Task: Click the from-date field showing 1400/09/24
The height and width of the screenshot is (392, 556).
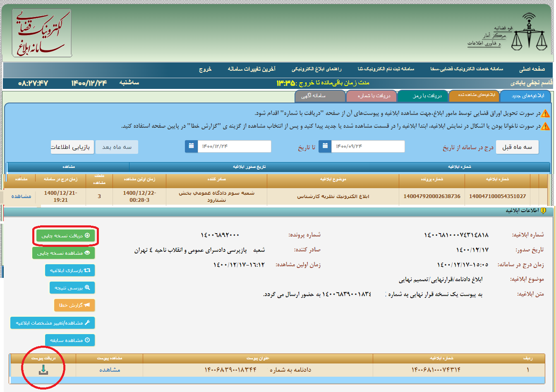Action: [x=368, y=146]
